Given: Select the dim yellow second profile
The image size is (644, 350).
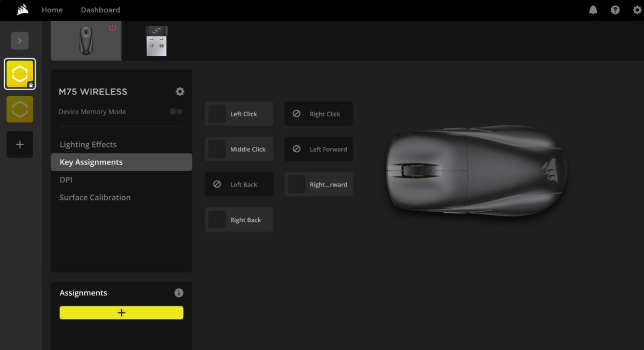Looking at the screenshot, I should pos(20,109).
